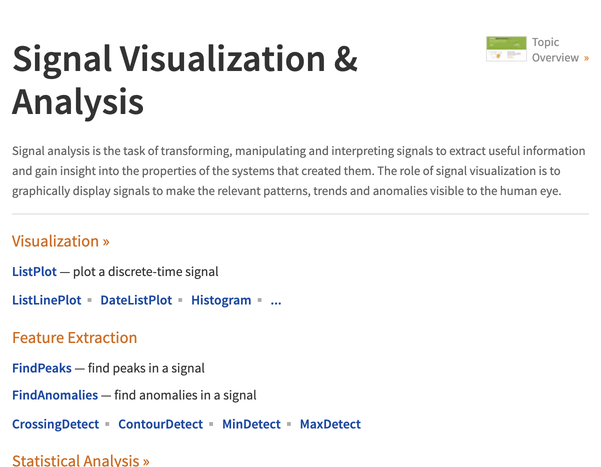Open the Visualization section heading link
The width and height of the screenshot is (601, 467).
point(55,241)
